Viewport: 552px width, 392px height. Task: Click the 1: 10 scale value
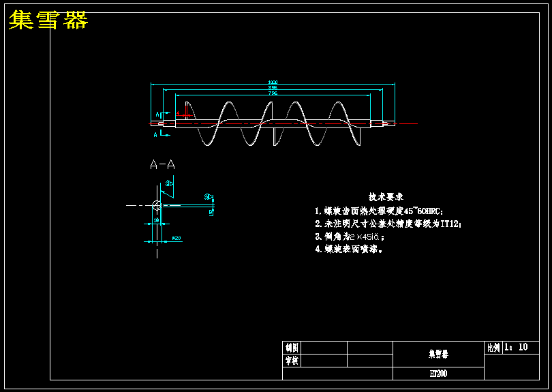point(516,347)
